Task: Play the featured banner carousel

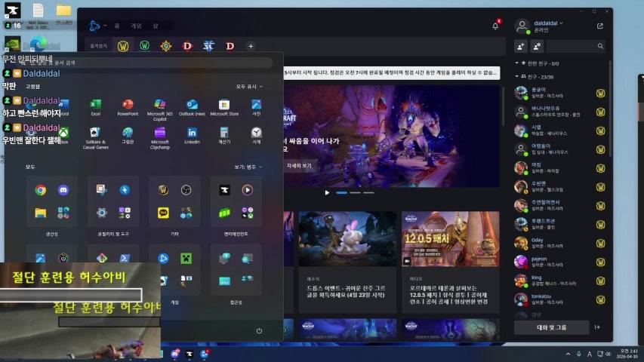Action: point(327,192)
